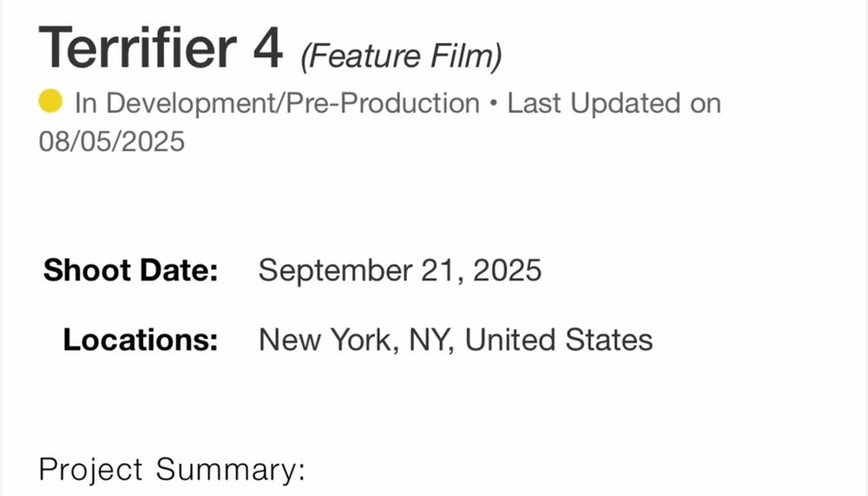
Task: Open the New York, NY, United States location
Action: (455, 340)
